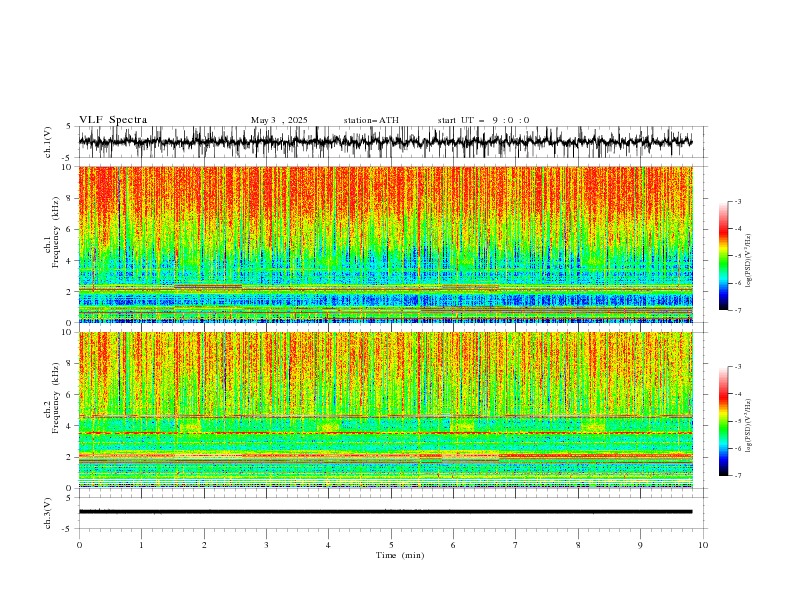Image resolution: width=792 pixels, height=612 pixels.
Task: Click the "-5" tick on ch.2 colorbar
Action: pos(738,421)
